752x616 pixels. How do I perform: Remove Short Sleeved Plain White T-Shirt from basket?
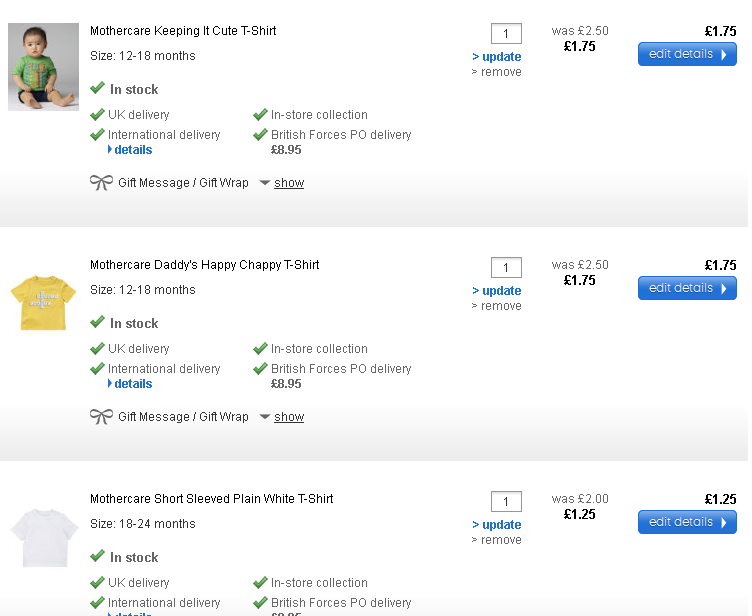(500, 540)
